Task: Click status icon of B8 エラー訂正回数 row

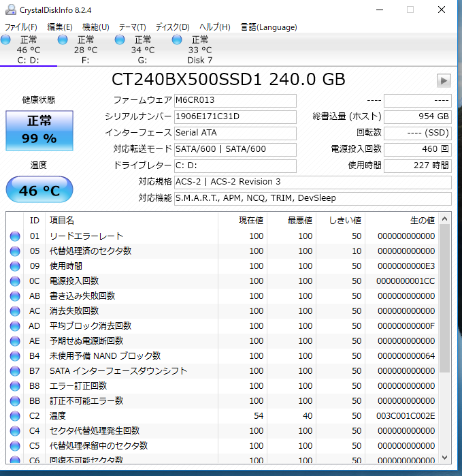Action: coord(15,386)
